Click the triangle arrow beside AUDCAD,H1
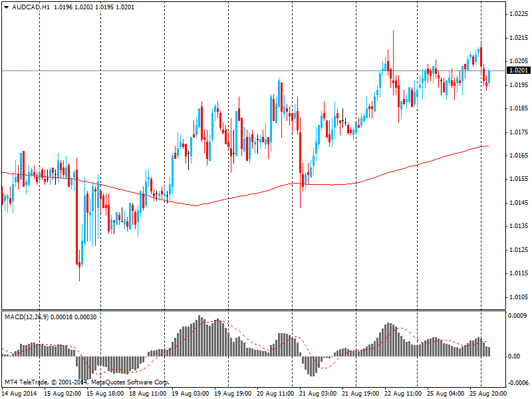532x399 pixels. [x=6, y=7]
